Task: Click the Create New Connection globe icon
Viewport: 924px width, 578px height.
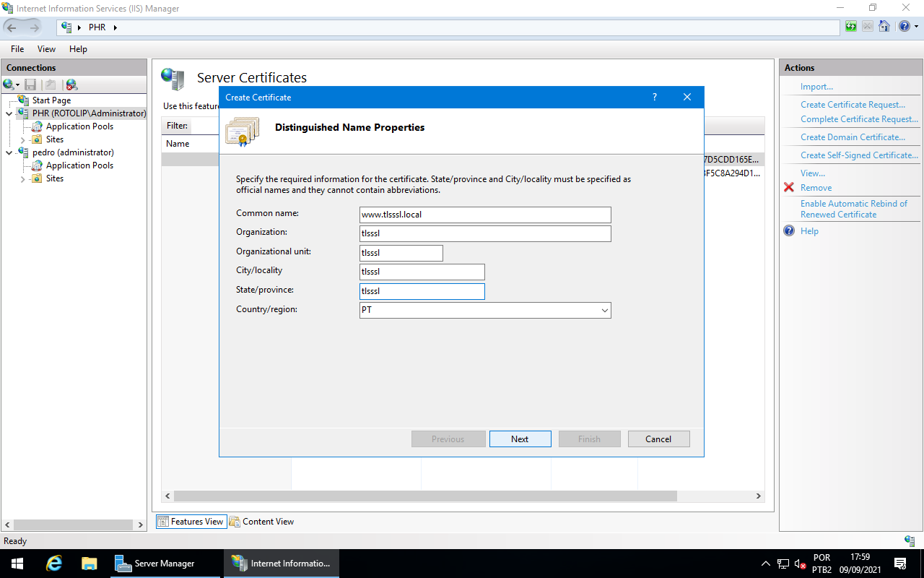Action: (x=9, y=85)
